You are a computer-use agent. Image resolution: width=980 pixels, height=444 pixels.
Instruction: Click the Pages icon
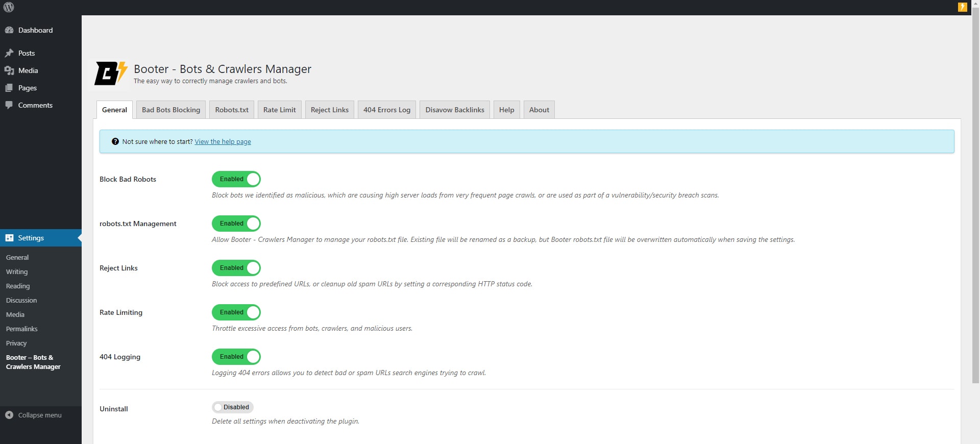click(x=9, y=88)
